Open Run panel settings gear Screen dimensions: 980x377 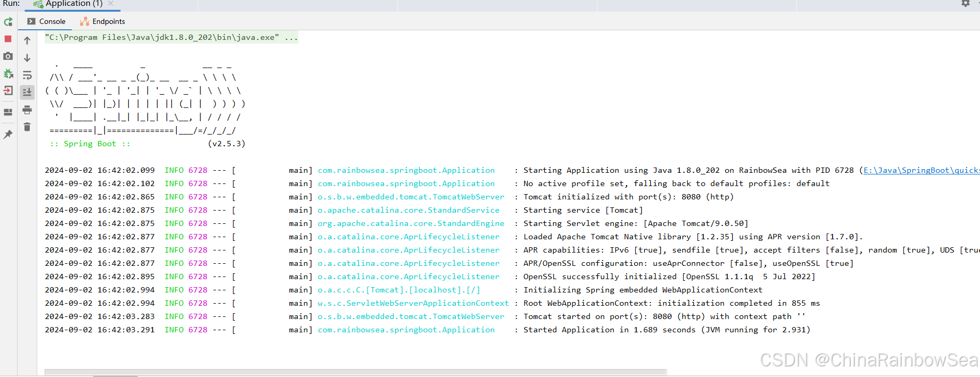[965, 4]
